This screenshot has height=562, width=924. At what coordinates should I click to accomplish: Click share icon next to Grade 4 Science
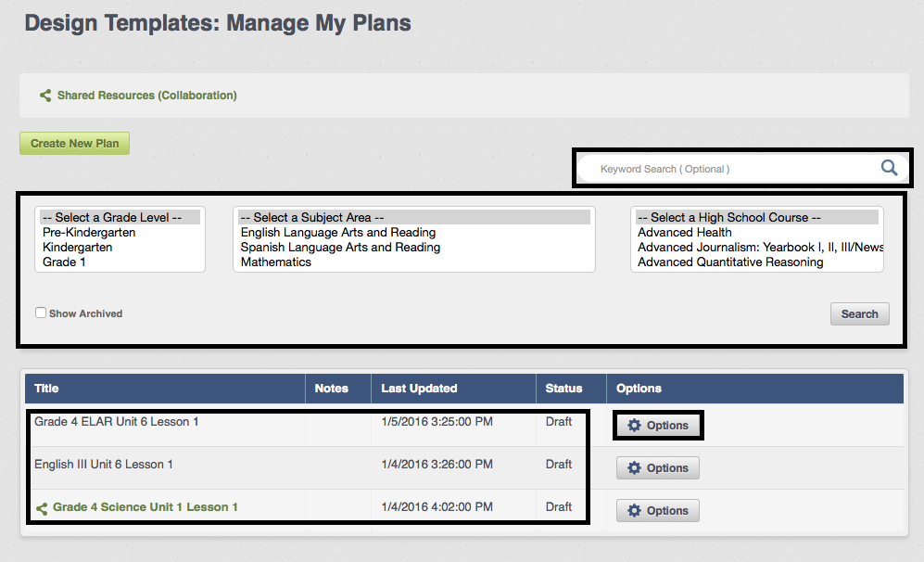[x=42, y=508]
